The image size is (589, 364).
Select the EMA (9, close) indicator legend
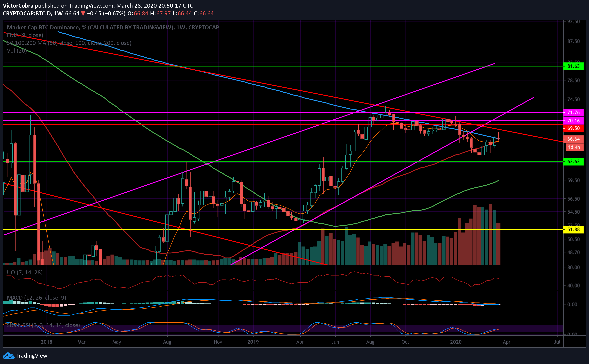coord(25,35)
